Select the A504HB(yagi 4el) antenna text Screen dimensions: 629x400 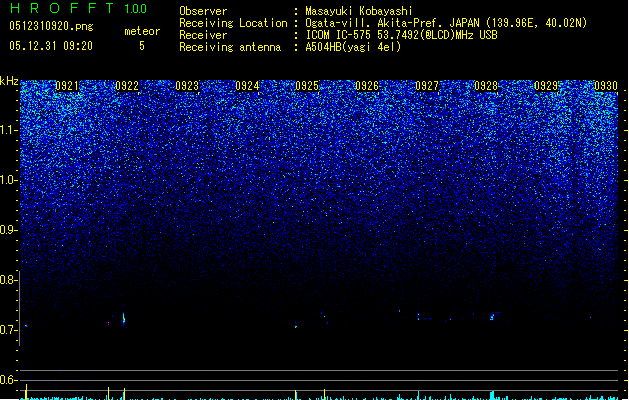point(353,47)
